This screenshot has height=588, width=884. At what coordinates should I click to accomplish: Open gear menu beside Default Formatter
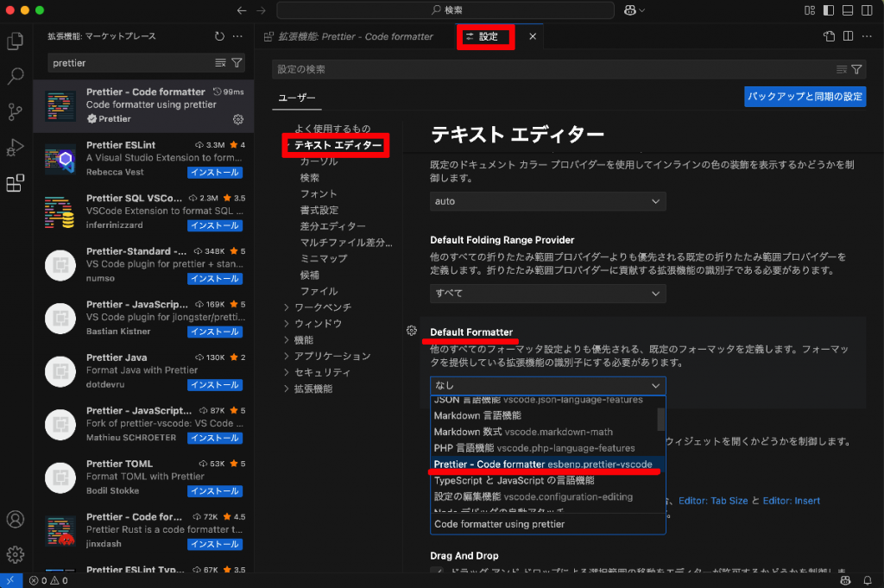(412, 331)
